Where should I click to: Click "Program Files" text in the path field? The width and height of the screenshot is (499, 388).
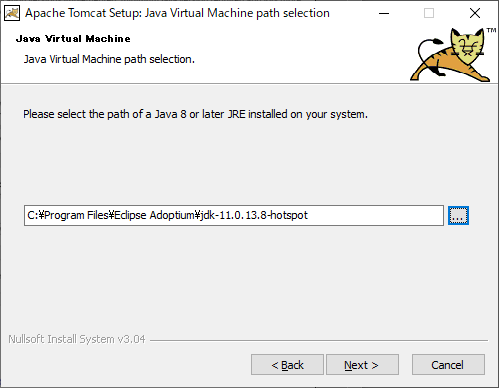(76, 215)
